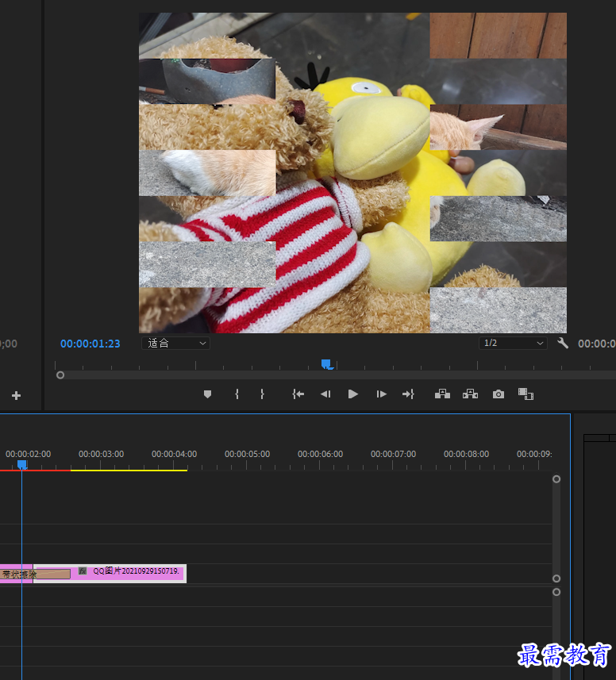Click the Mark In bracket icon
The image size is (616, 680).
[237, 394]
